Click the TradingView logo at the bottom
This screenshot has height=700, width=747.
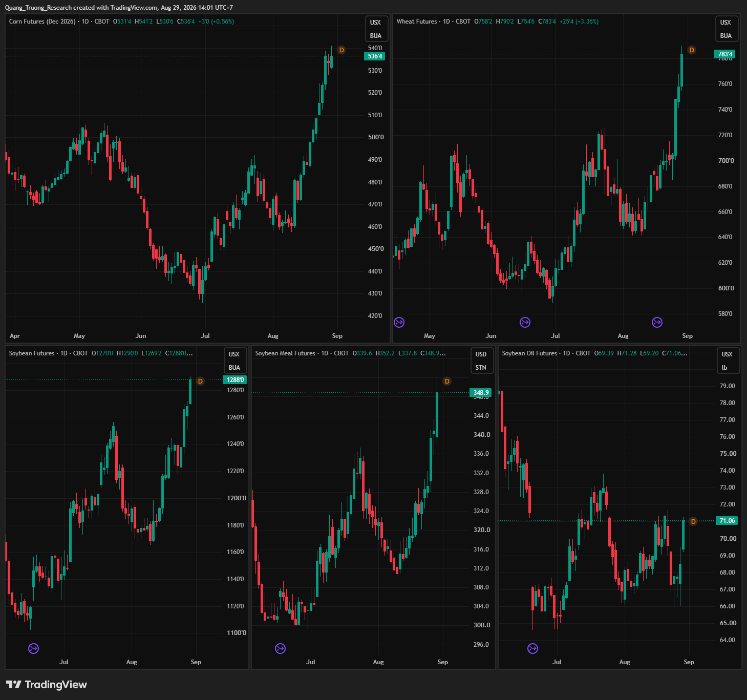pyautogui.click(x=47, y=685)
